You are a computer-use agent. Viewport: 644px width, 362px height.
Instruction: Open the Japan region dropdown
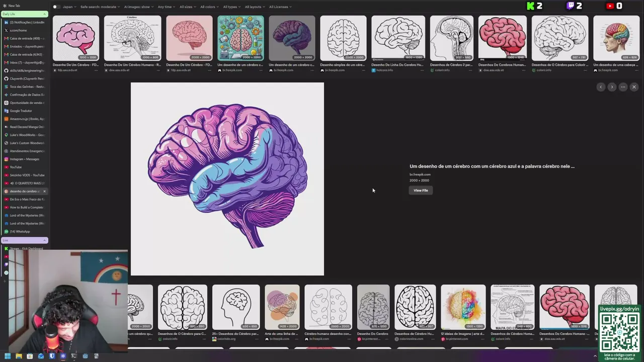69,7
